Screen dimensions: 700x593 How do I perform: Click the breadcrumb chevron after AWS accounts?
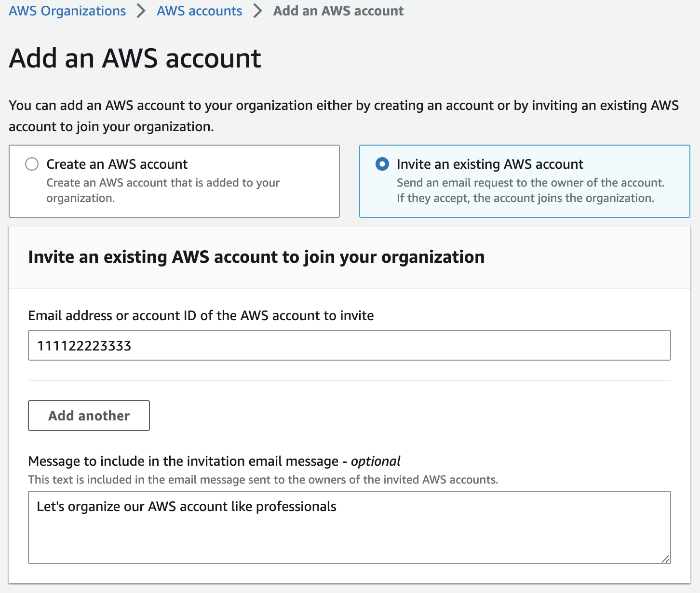pos(258,11)
